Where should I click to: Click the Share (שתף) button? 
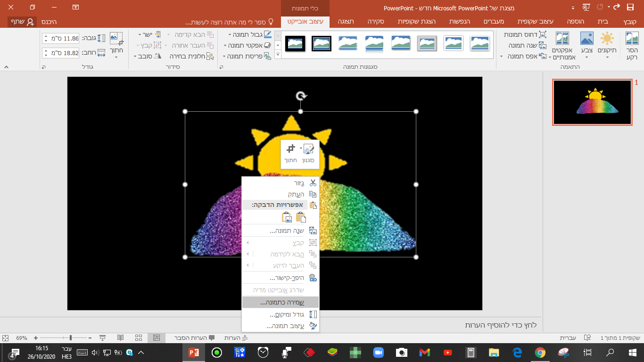(22, 22)
